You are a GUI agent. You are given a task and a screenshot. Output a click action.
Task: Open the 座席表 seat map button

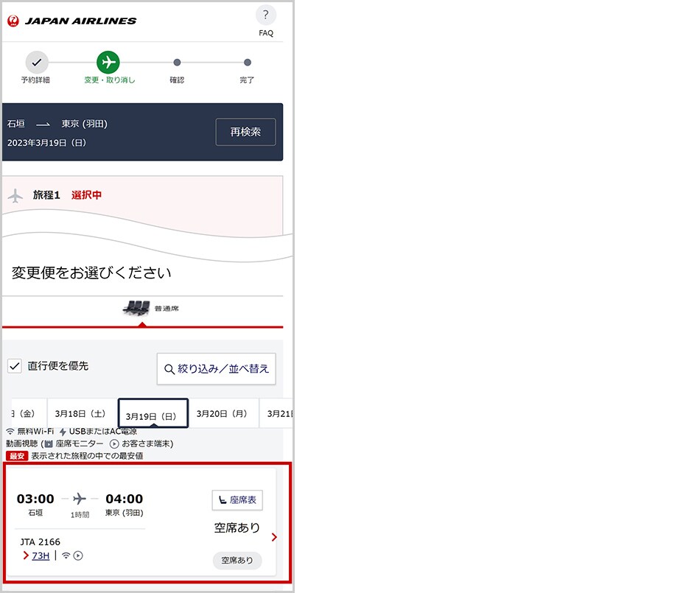click(x=237, y=500)
